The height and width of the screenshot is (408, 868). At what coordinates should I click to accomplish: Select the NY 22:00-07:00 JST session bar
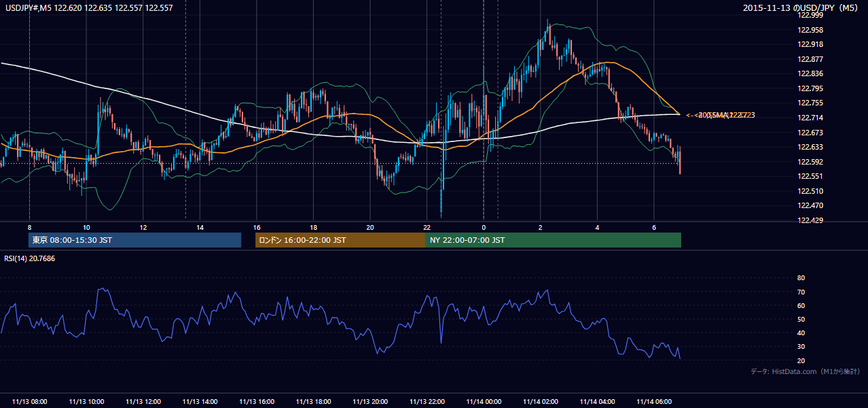point(554,240)
